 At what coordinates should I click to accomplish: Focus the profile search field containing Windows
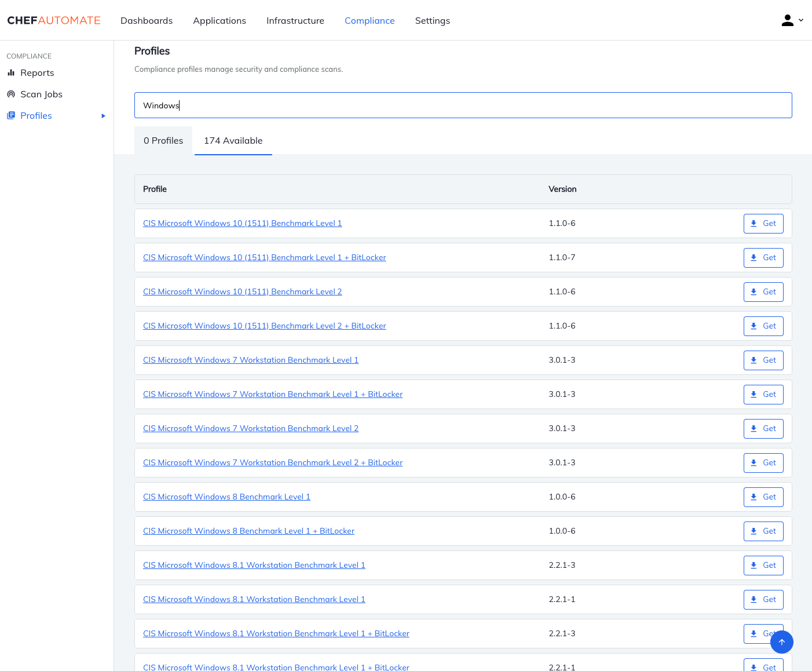pyautogui.click(x=463, y=105)
